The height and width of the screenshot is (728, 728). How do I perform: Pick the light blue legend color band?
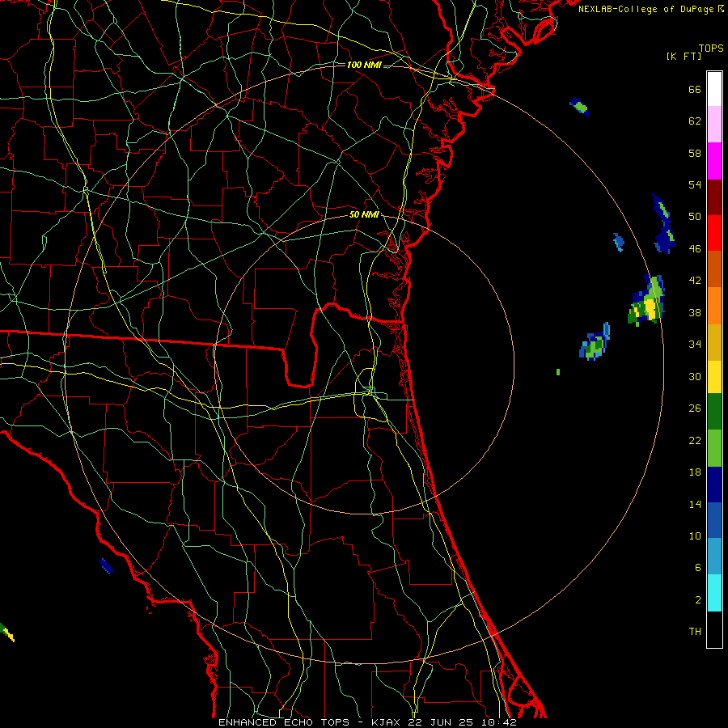(x=714, y=557)
